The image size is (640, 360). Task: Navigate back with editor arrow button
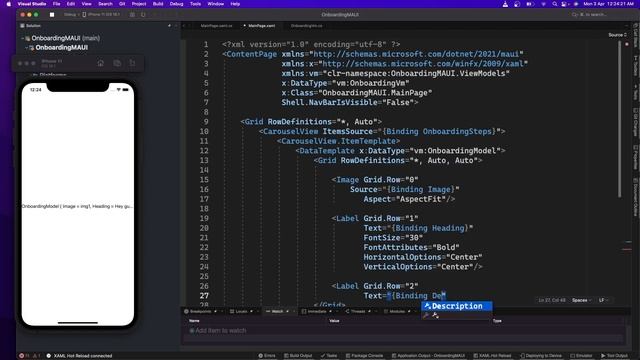coord(184,26)
